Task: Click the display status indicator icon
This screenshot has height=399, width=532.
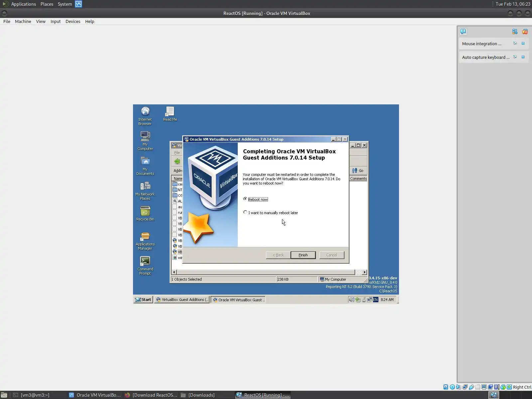Action: [x=484, y=387]
